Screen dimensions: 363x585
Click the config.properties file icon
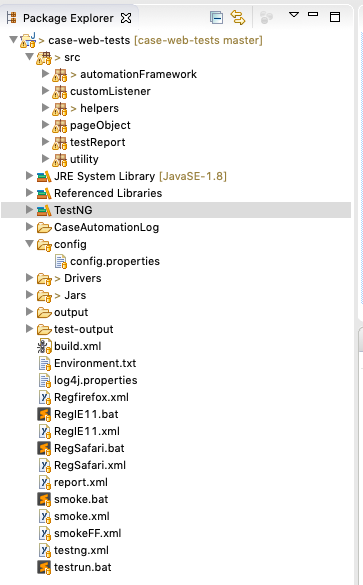[60, 261]
